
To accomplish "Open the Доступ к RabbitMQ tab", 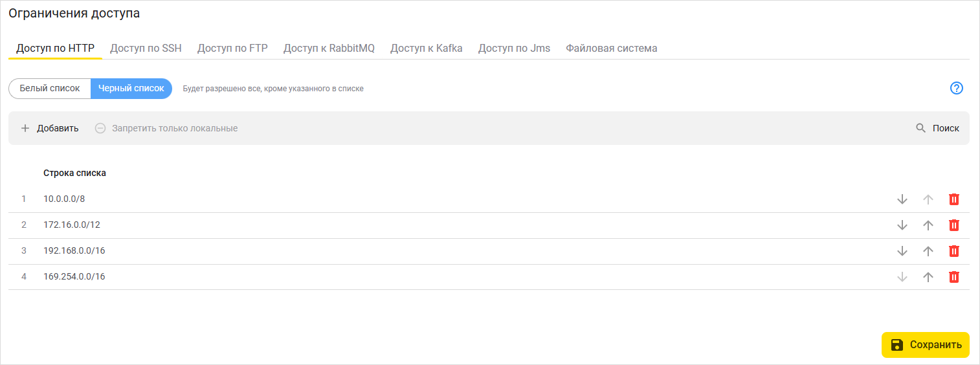I will 329,48.
